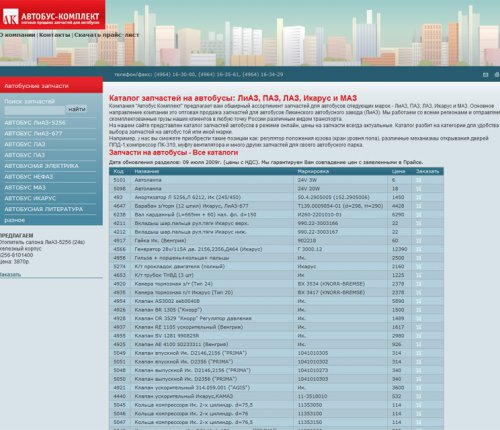The height and width of the screenshot is (430, 500).
Task: Order item 4935 Камера тормозная via its cart icon
Action: [419, 293]
